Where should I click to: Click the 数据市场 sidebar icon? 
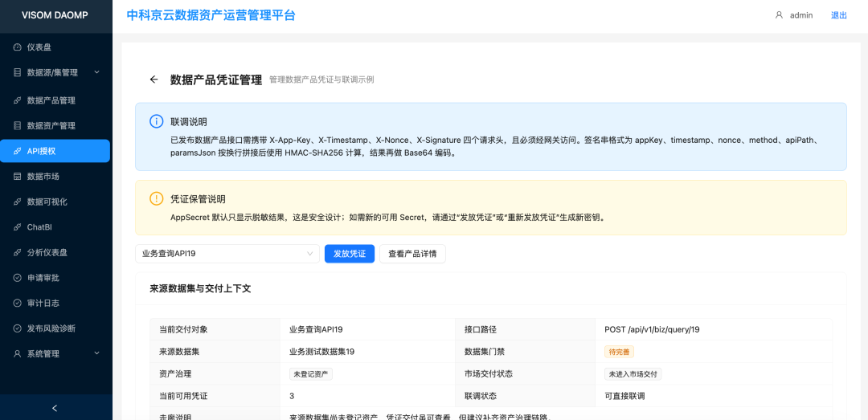17,177
